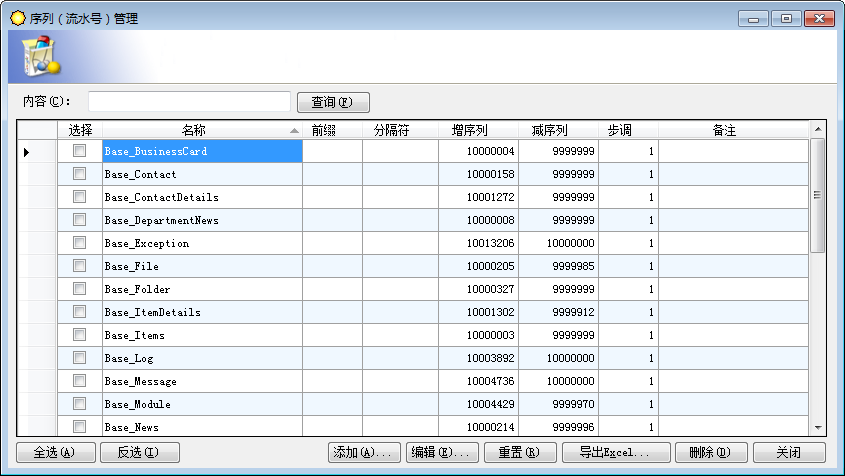Open the 编辑(E)... dialog
The height and width of the screenshot is (476, 845).
[x=442, y=452]
